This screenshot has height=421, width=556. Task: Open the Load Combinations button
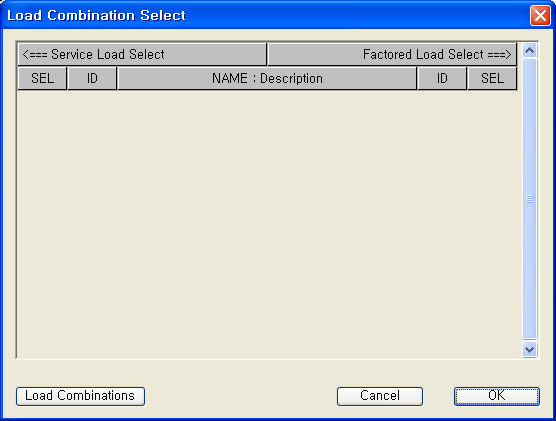pos(80,396)
